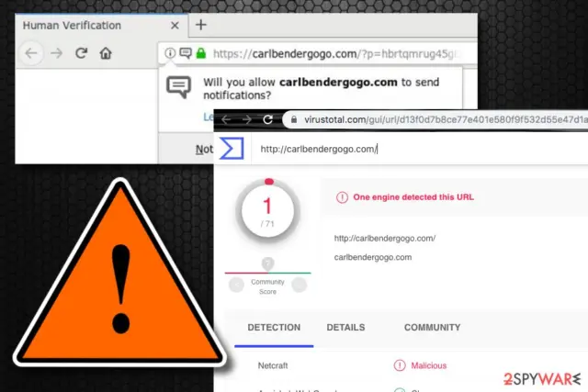Viewport: 588px width, 392px height.
Task: Open site information icon in Firefox address bar
Action: [170, 53]
